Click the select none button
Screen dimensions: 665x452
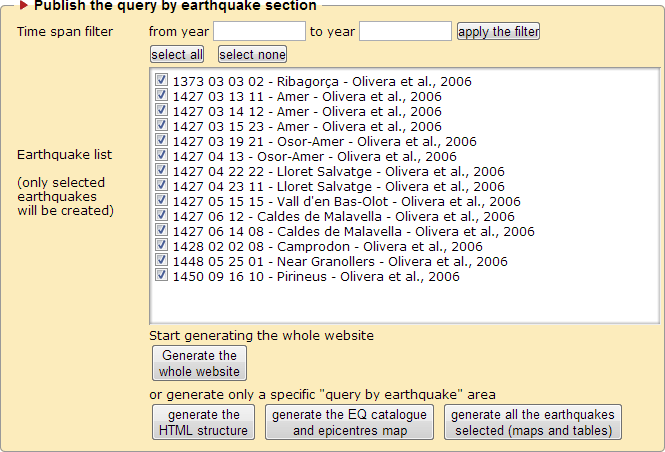tap(252, 54)
